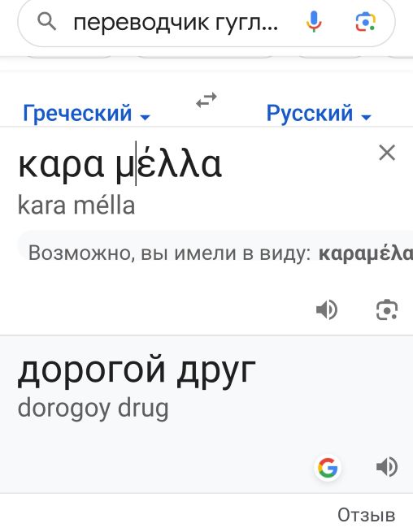The width and height of the screenshot is (413, 532).
Task: Clear the Greek input text
Action: (387, 153)
